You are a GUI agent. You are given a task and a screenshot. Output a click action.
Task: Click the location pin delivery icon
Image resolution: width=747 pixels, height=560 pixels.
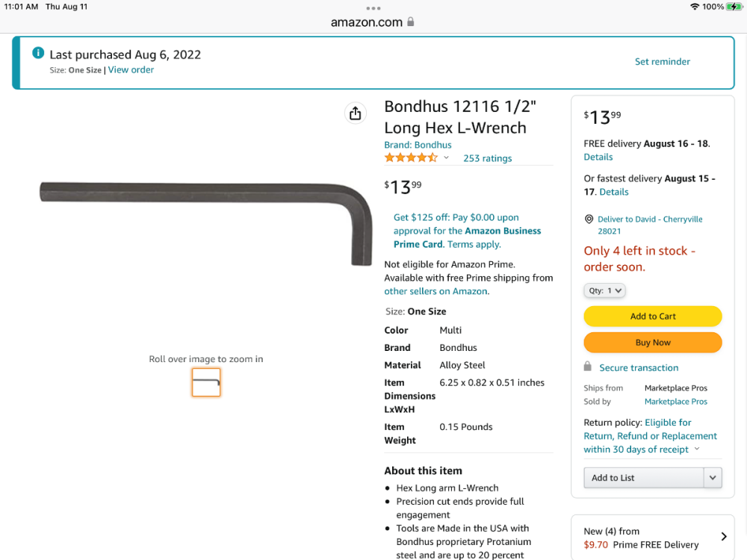(589, 220)
